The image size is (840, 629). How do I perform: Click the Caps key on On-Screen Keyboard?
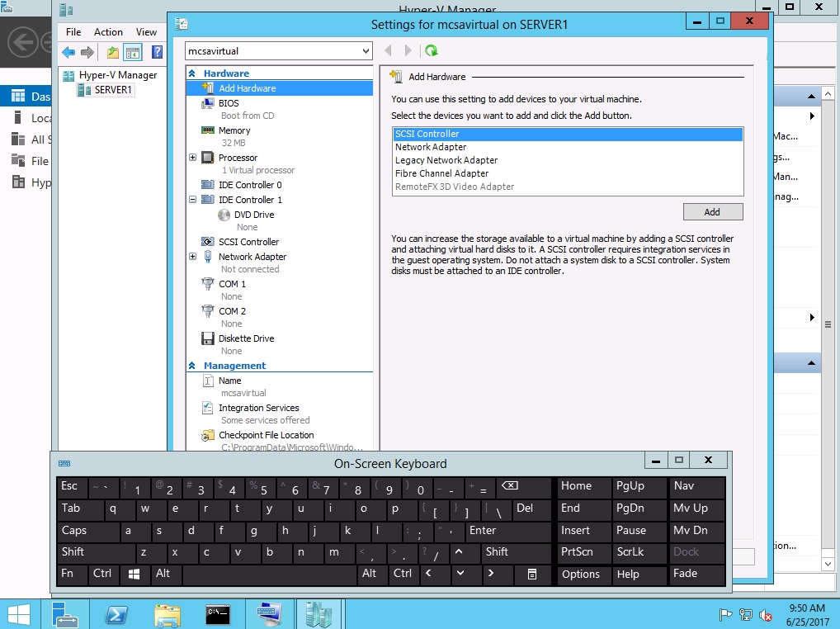[x=87, y=532]
